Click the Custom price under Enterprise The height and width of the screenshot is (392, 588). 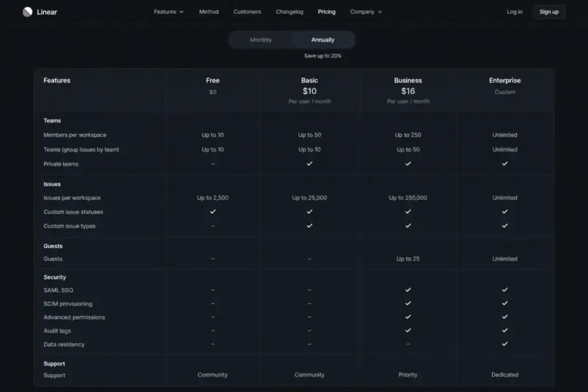(x=505, y=92)
